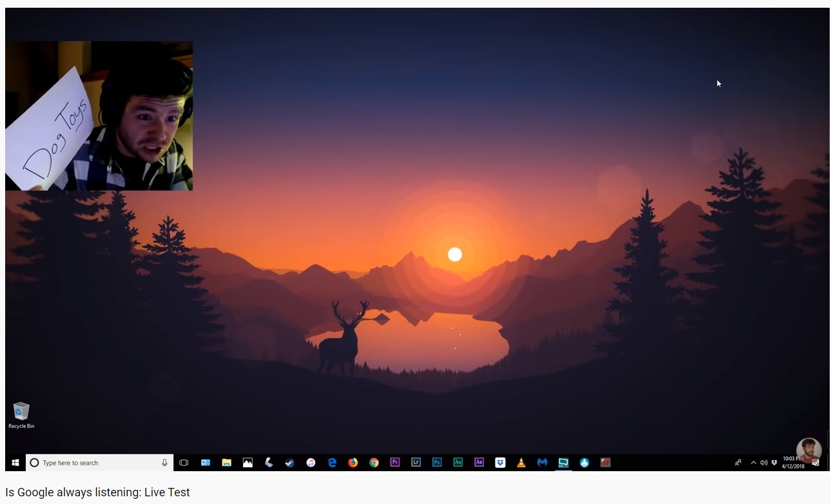The height and width of the screenshot is (504, 831).
Task: Select the Recycle Bin on the desktop
Action: [x=21, y=415]
